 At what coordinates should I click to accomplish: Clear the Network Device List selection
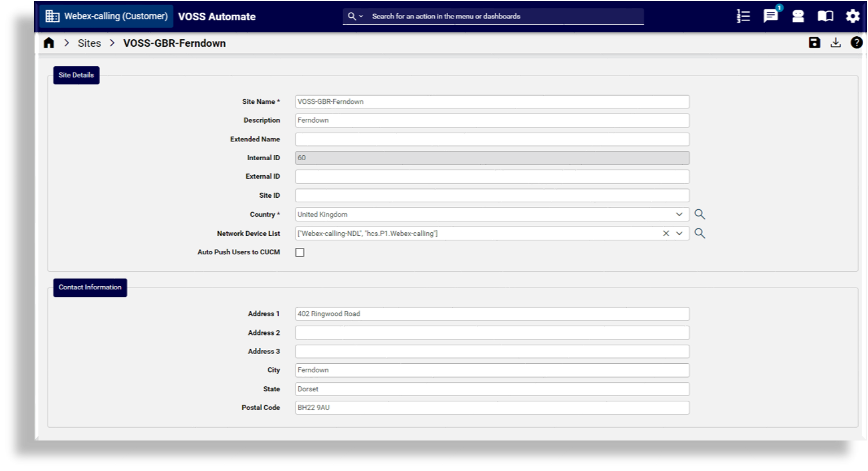(x=667, y=233)
